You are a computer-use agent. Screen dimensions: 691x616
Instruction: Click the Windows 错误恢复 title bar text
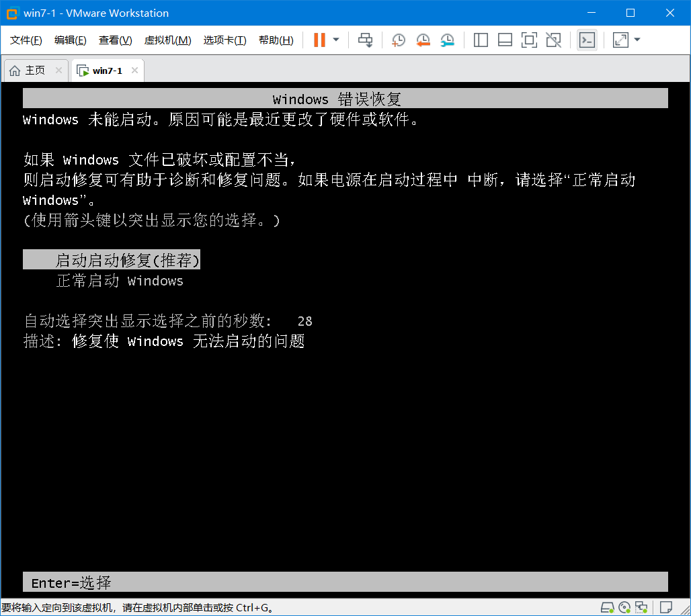[337, 99]
